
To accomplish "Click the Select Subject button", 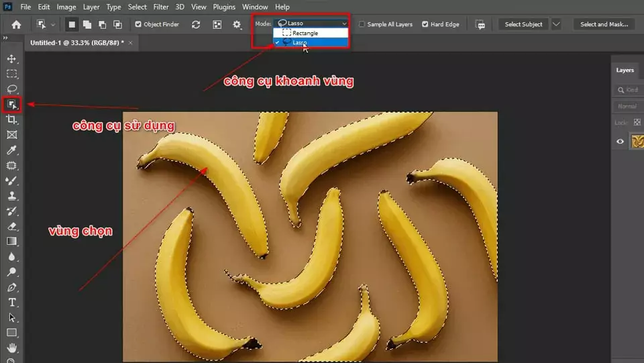I will (x=523, y=24).
